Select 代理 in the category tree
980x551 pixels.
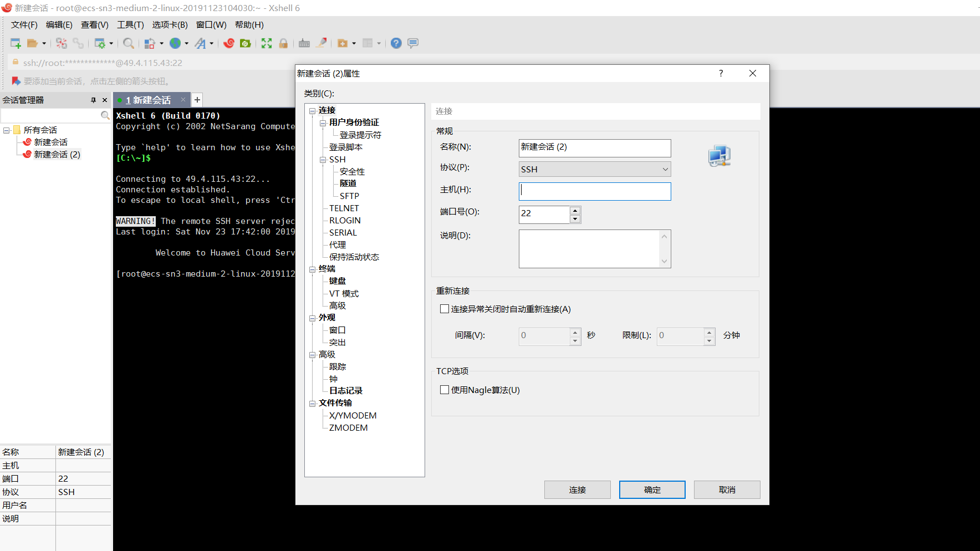(338, 245)
